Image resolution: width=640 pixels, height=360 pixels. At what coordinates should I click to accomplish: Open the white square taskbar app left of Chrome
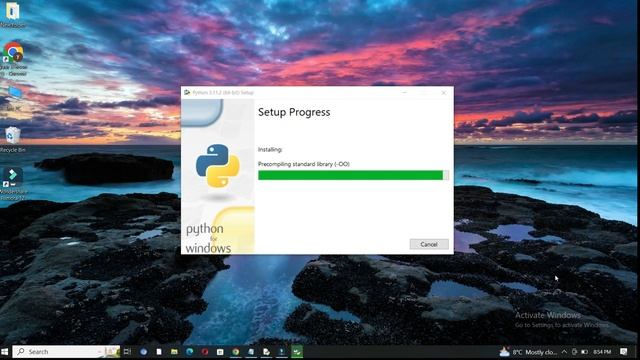(x=220, y=351)
